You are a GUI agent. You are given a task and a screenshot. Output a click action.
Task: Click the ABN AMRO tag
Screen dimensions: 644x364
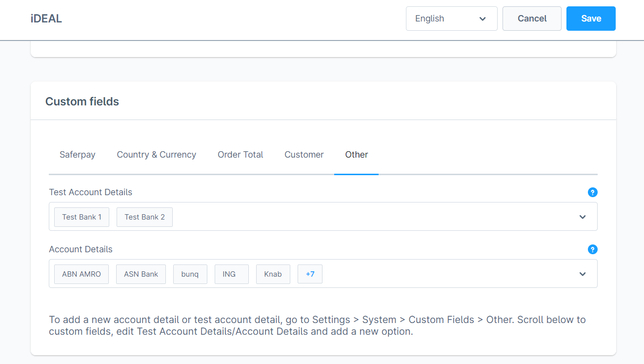click(x=81, y=274)
